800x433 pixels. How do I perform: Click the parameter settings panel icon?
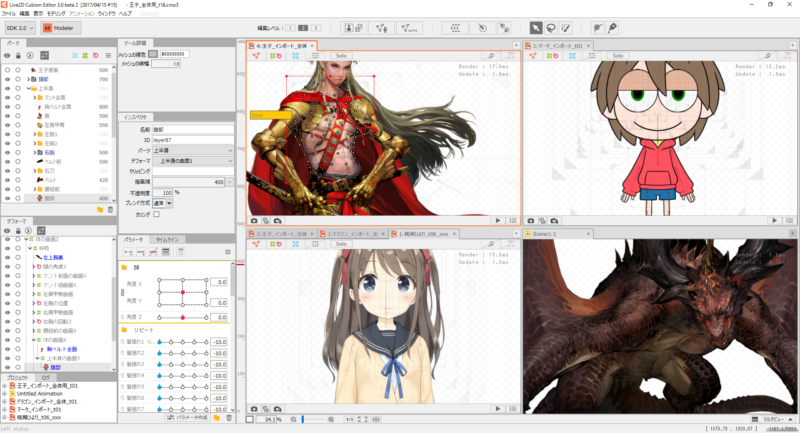pyautogui.click(x=166, y=252)
